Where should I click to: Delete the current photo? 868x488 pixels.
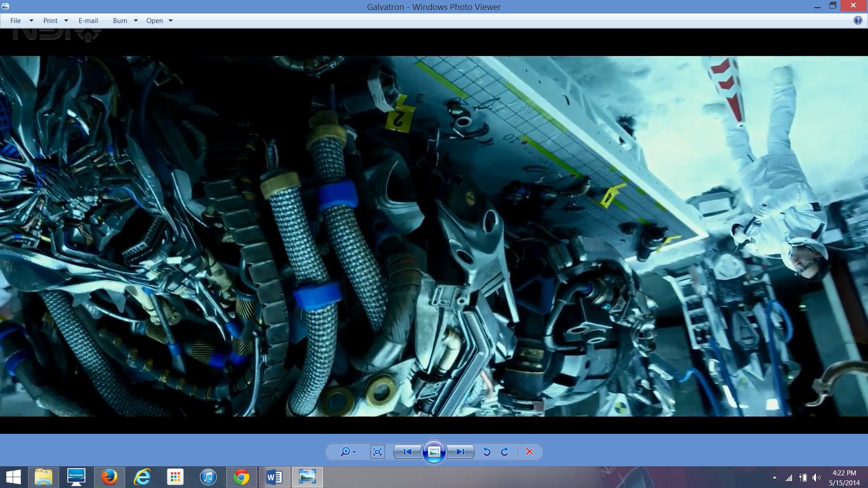coord(529,452)
